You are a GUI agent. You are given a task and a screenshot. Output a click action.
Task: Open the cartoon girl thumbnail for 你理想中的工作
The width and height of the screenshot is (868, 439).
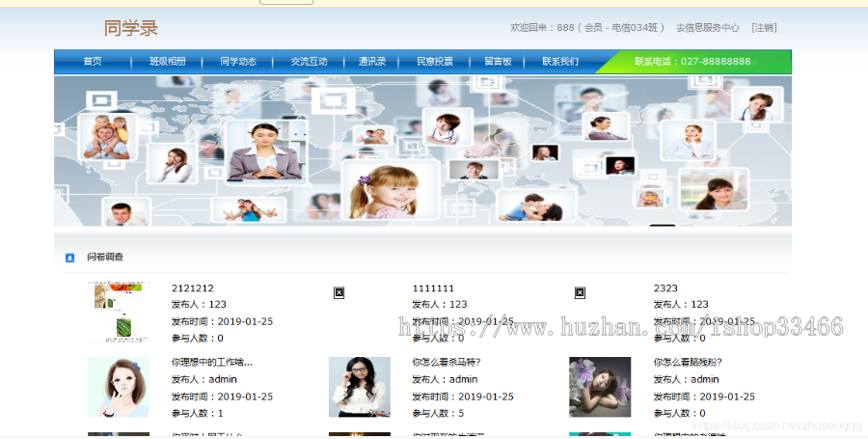pos(119,387)
